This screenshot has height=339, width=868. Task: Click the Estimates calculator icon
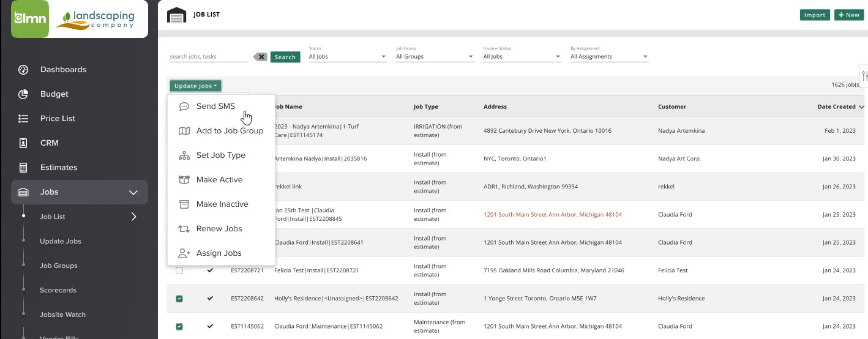pos(23,168)
